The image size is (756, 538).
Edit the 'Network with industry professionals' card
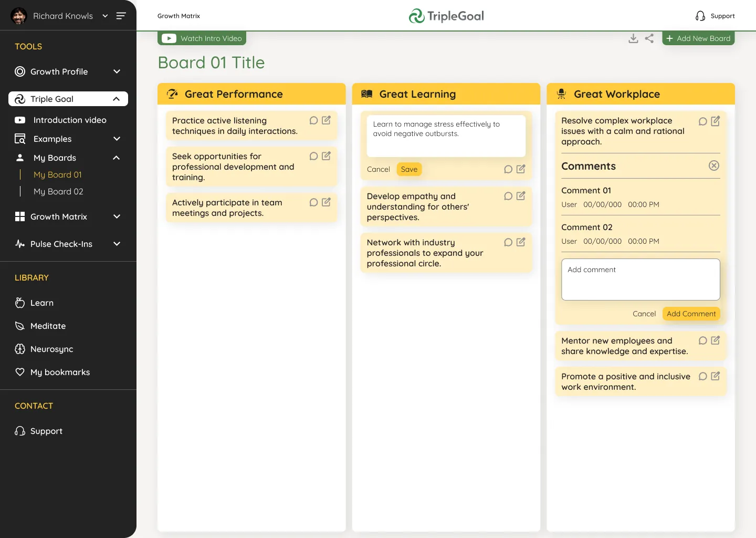pos(521,242)
